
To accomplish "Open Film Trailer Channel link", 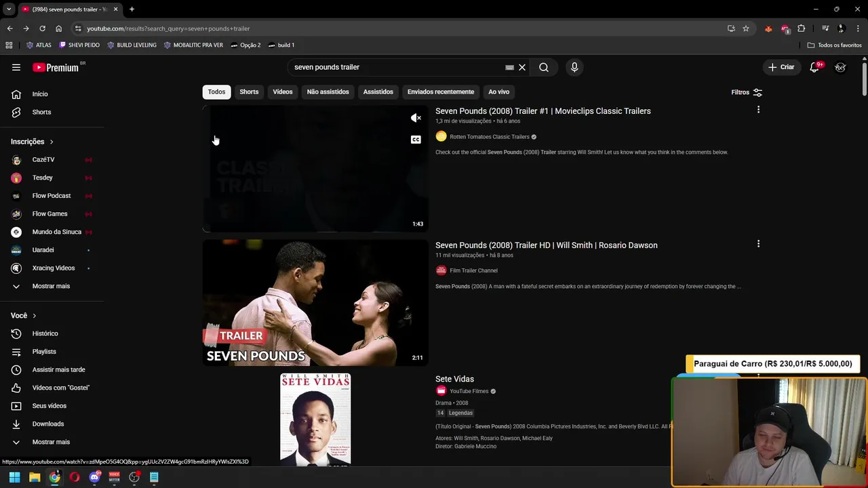I will click(473, 270).
